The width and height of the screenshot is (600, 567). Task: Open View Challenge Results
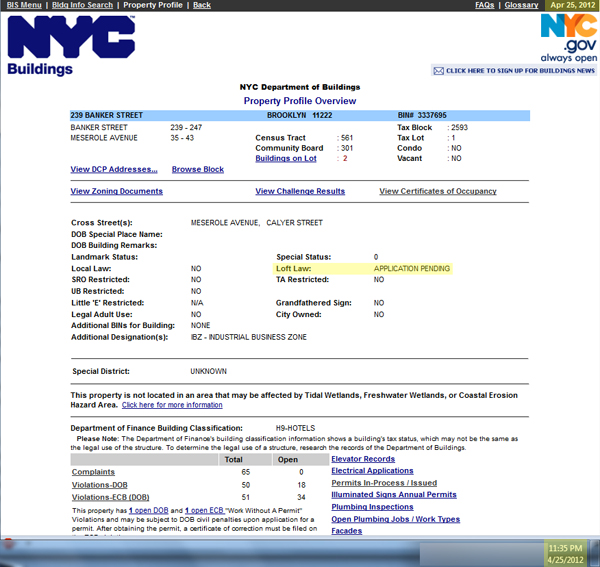300,191
